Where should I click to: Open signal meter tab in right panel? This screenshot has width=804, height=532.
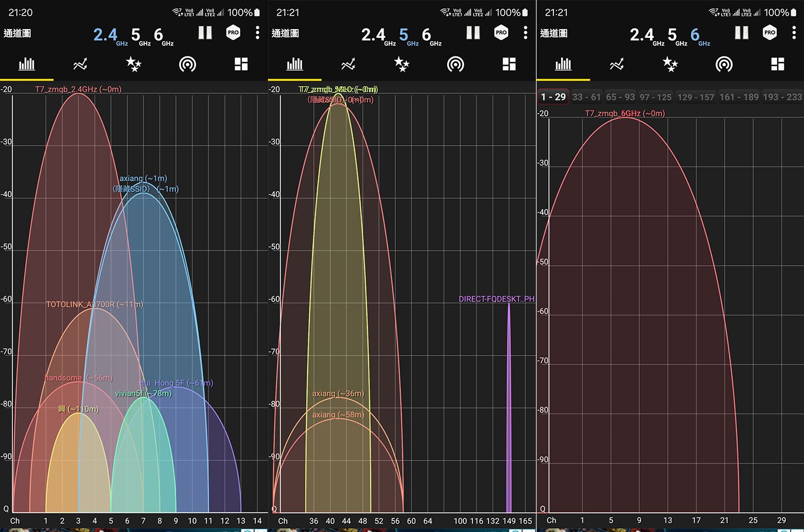pyautogui.click(x=724, y=64)
